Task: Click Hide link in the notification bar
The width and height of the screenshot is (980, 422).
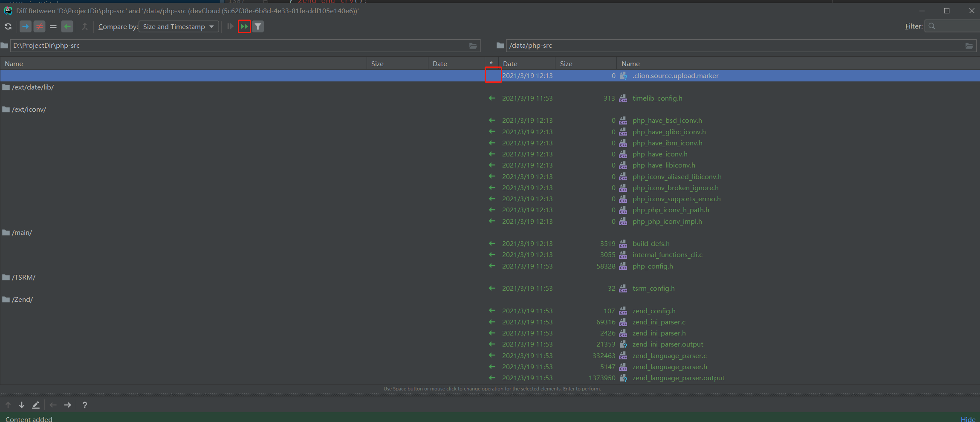Action: 968,419
